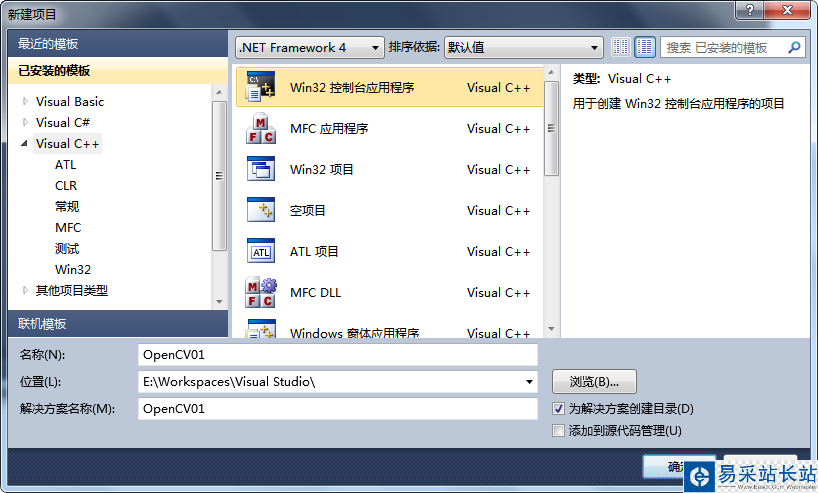Select MFC 应用程序 template name

[329, 128]
